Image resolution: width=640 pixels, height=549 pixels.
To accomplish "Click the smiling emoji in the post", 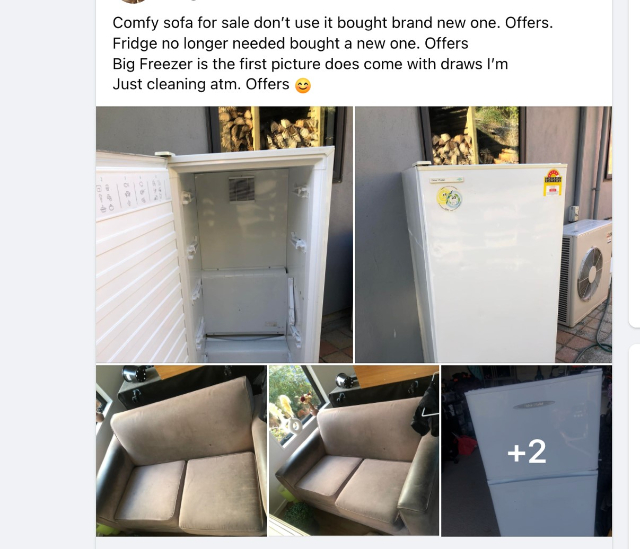I will (302, 85).
